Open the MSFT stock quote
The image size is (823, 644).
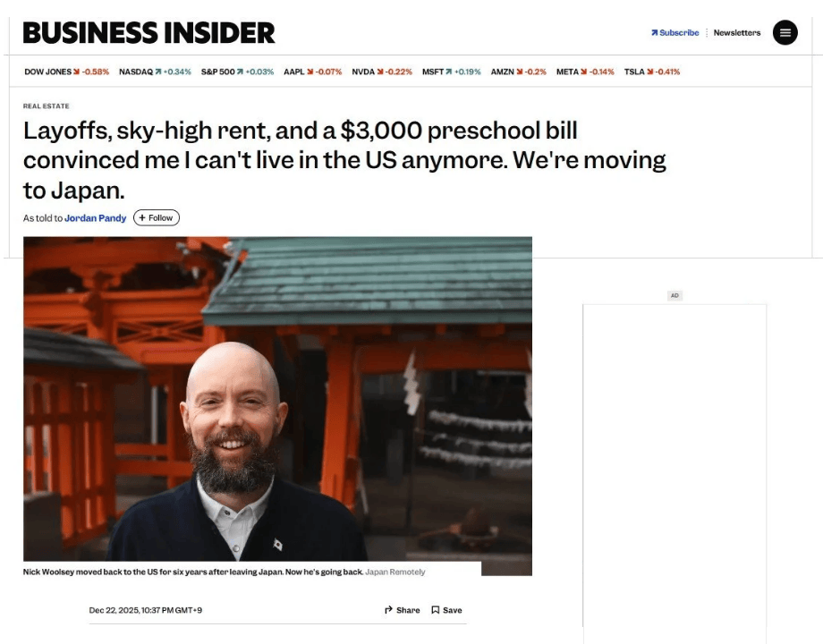tap(452, 72)
